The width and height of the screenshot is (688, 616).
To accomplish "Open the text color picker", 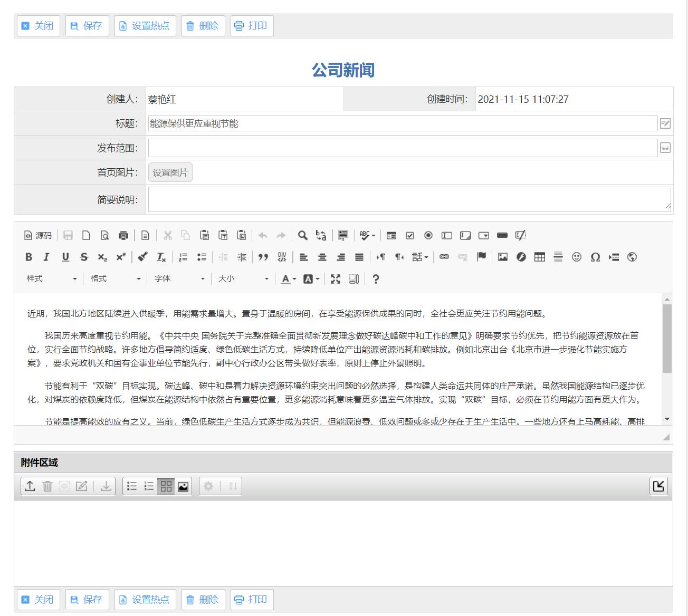I will click(288, 279).
